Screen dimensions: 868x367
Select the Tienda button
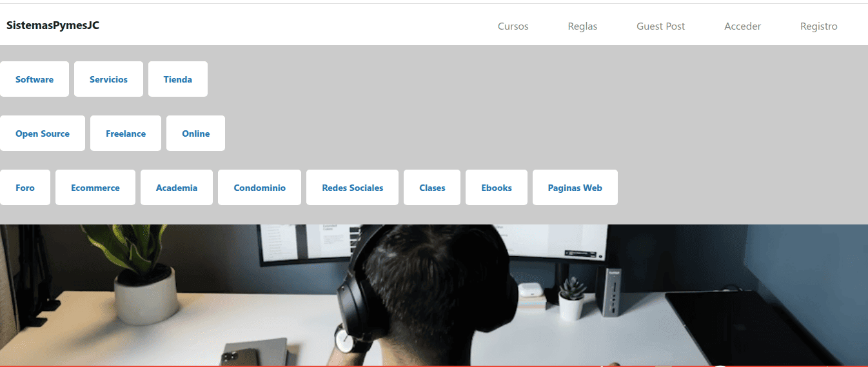click(x=178, y=79)
